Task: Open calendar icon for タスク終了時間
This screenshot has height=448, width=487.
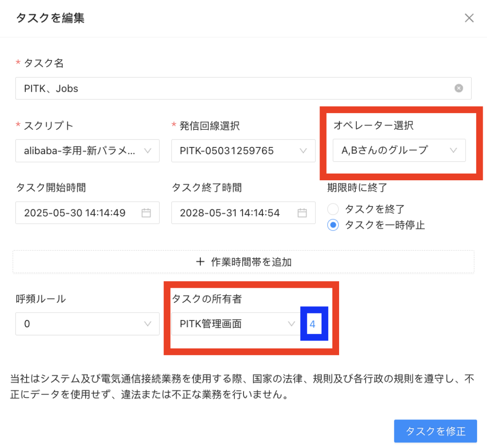Action: pyautogui.click(x=302, y=213)
